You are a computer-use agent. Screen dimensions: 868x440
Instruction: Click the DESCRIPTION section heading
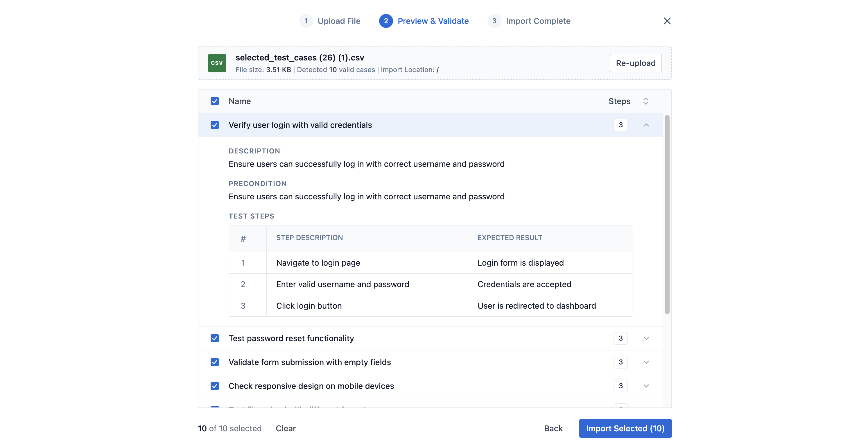tap(254, 151)
